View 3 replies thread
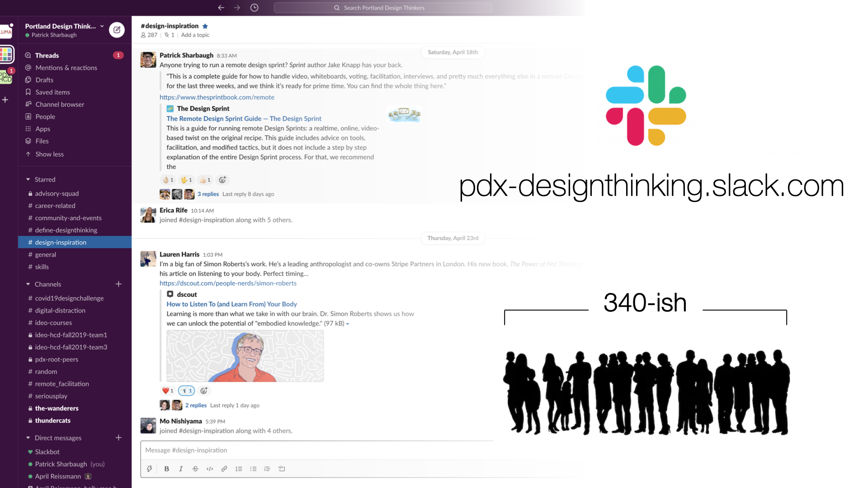This screenshot has width=868, height=488. click(x=208, y=194)
